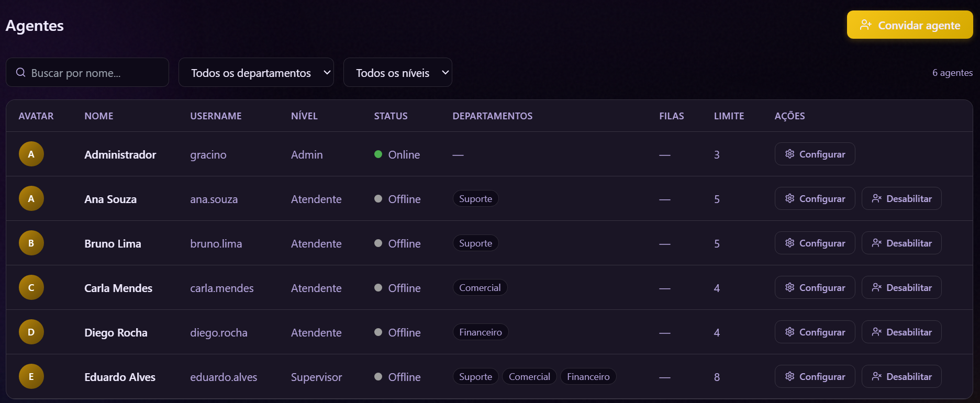
Task: Select the username eduardo.alves
Action: tap(224, 377)
